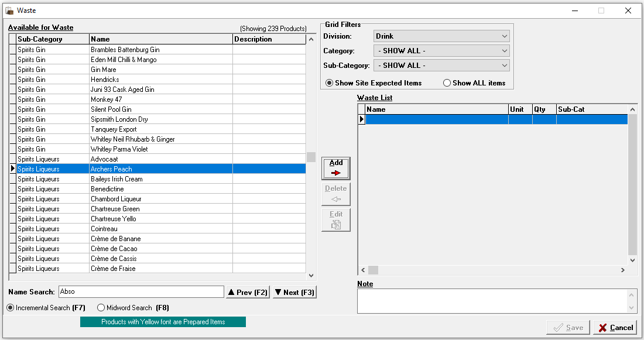
Task: Choose Show Site Expected Items option
Action: [x=330, y=83]
